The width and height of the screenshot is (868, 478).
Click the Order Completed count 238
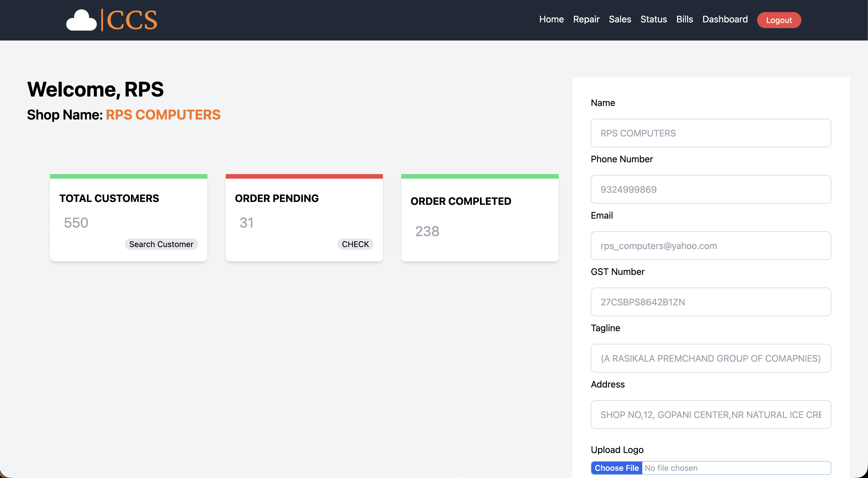[427, 231]
